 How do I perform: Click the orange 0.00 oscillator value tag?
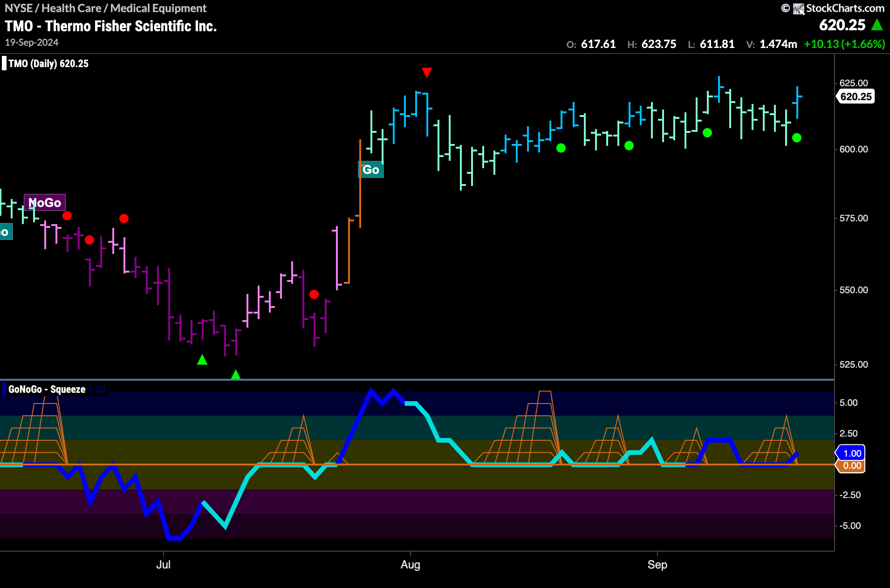851,466
